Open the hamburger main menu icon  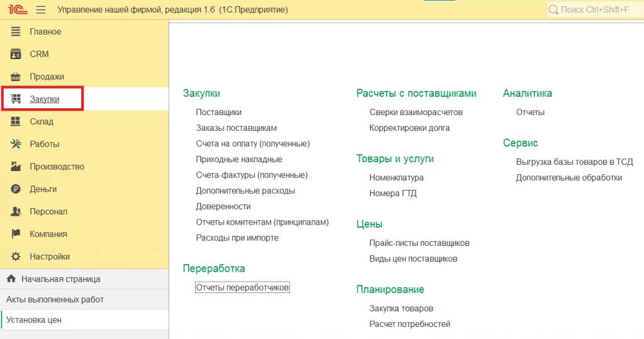(41, 9)
